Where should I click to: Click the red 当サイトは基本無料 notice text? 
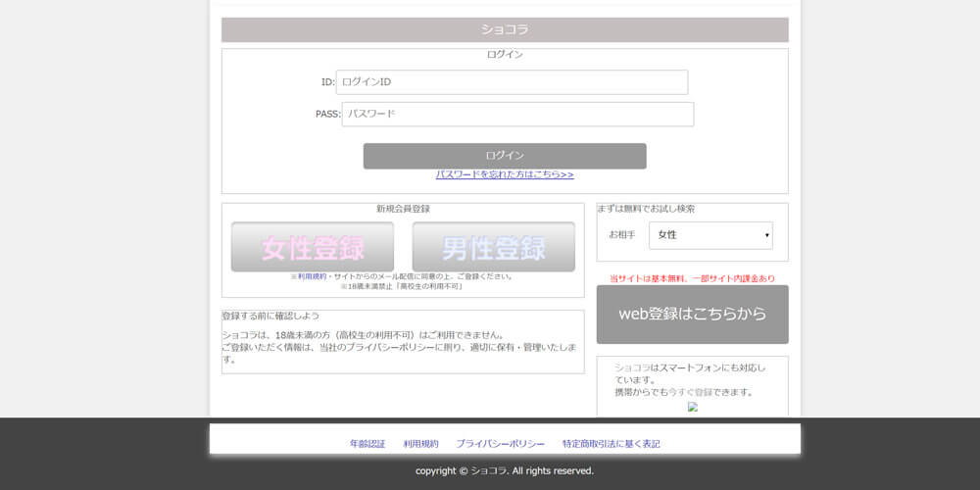click(692, 278)
